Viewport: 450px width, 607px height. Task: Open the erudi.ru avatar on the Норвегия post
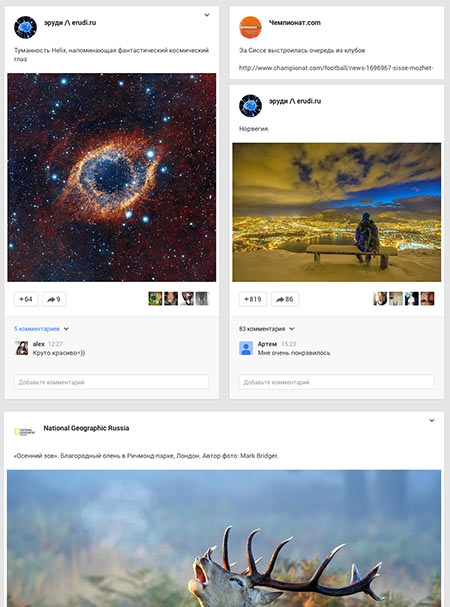pos(250,106)
